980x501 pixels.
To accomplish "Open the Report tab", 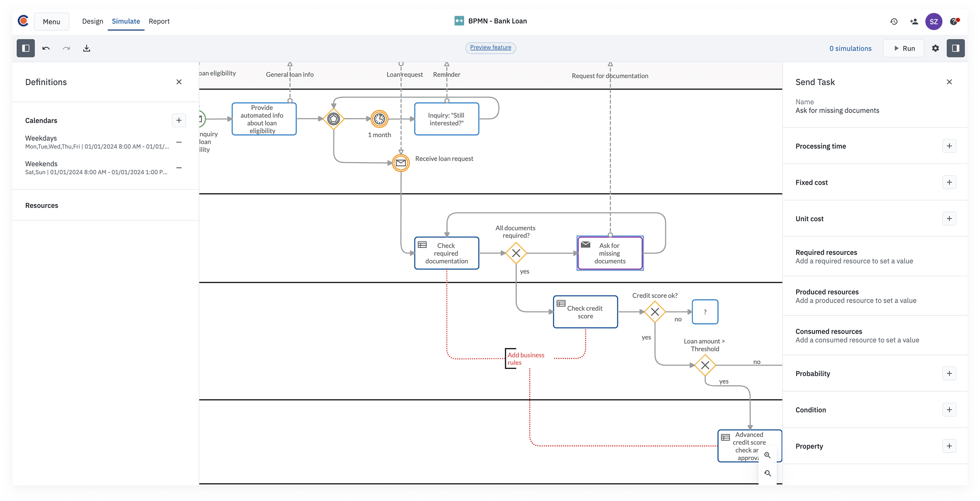I will 159,21.
